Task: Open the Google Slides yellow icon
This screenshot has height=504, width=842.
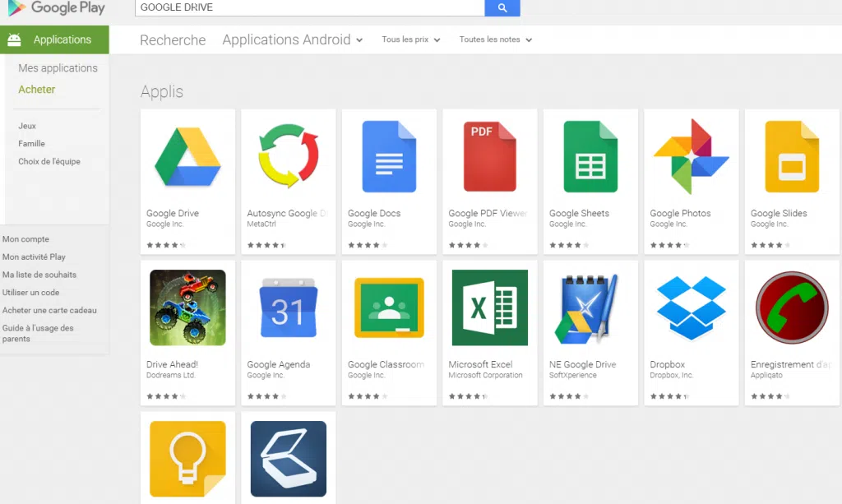Action: click(x=792, y=156)
